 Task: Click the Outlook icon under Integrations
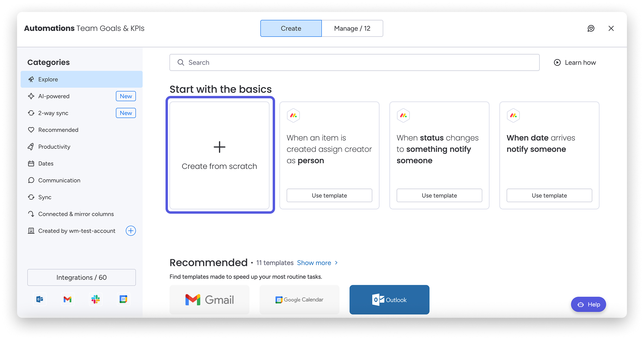(40, 299)
